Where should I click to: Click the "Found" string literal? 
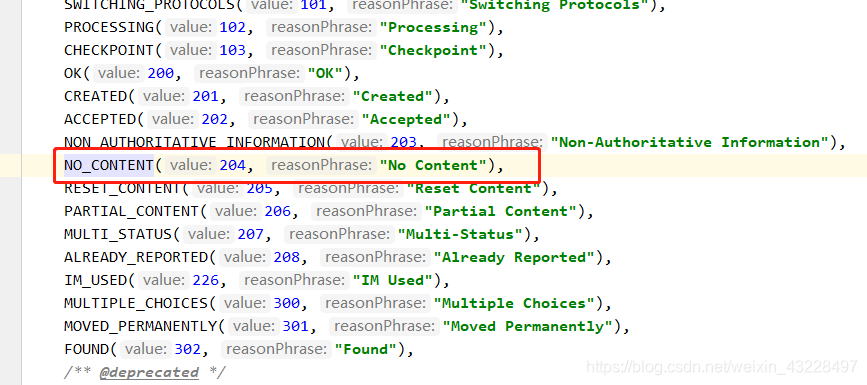pos(365,350)
